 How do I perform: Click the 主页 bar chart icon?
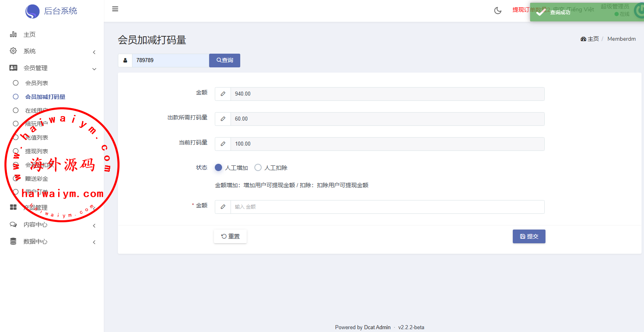pos(13,34)
